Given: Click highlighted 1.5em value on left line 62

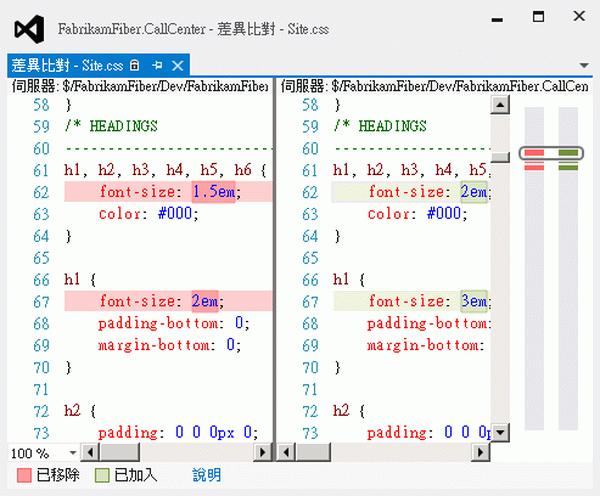Looking at the screenshot, I should coord(213,191).
